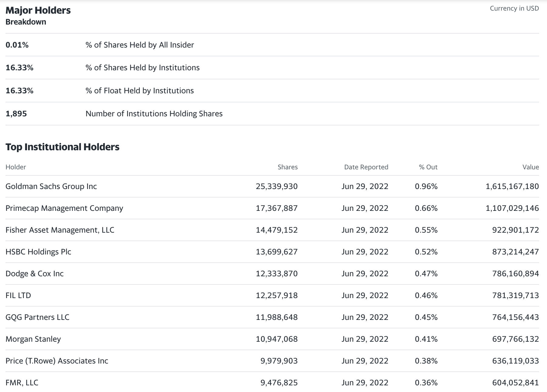Click the Shares column header

click(288, 167)
